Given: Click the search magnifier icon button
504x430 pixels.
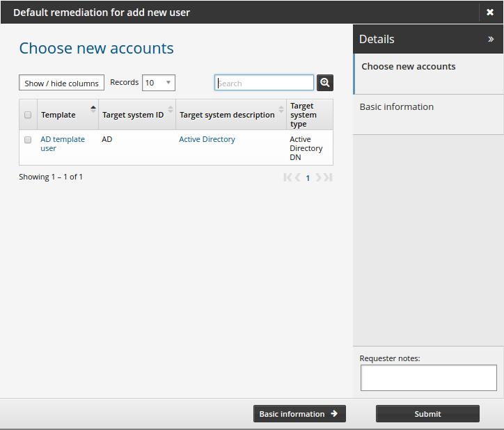Looking at the screenshot, I should click(325, 83).
